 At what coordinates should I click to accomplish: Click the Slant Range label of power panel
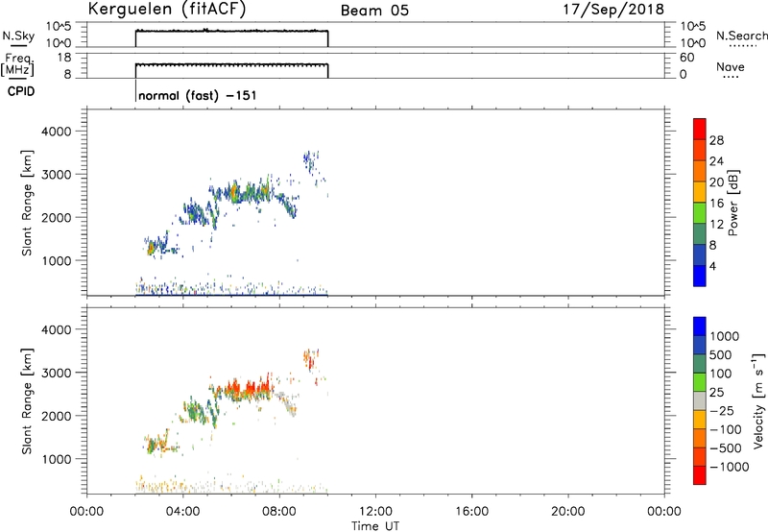(x=27, y=203)
